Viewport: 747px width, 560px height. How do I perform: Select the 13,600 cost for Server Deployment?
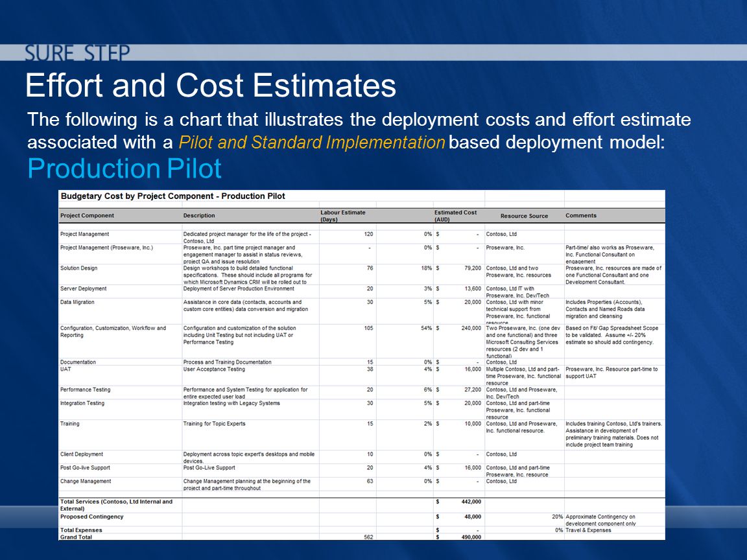point(473,288)
